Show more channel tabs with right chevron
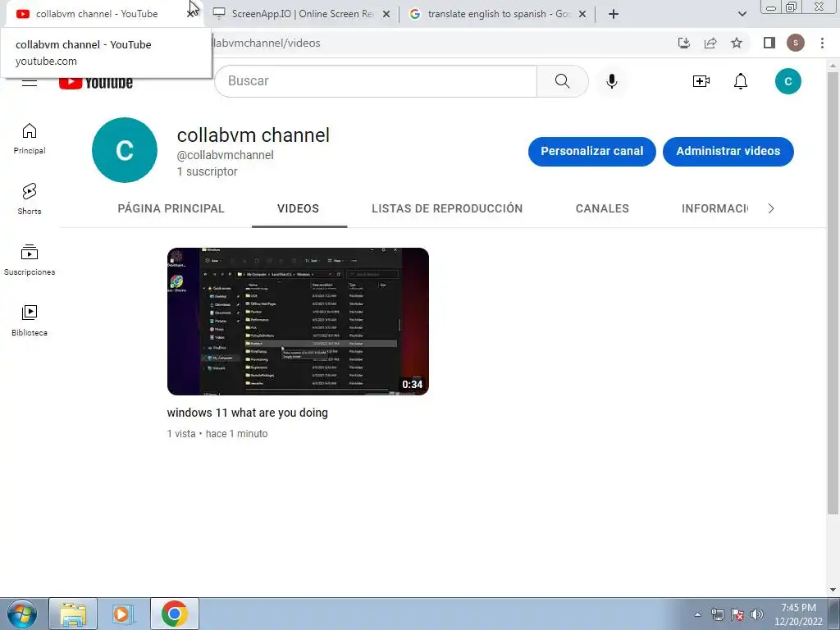The width and height of the screenshot is (840, 630). click(x=771, y=208)
